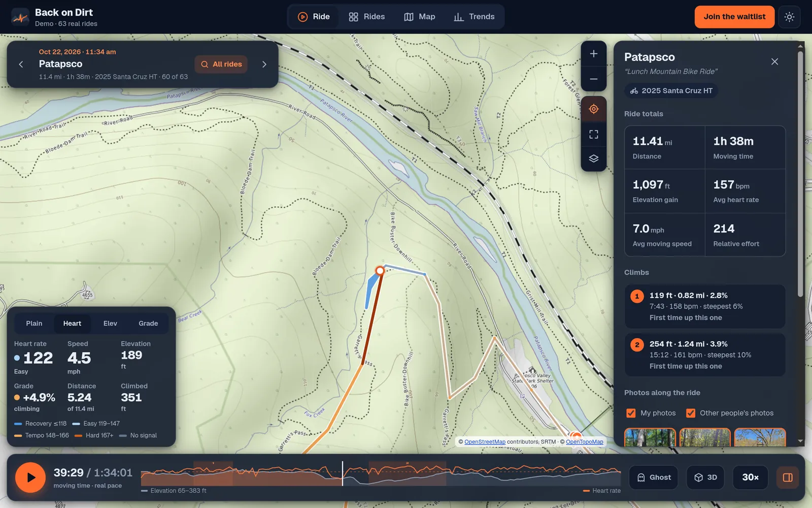Go to next ride chevron

tap(264, 64)
